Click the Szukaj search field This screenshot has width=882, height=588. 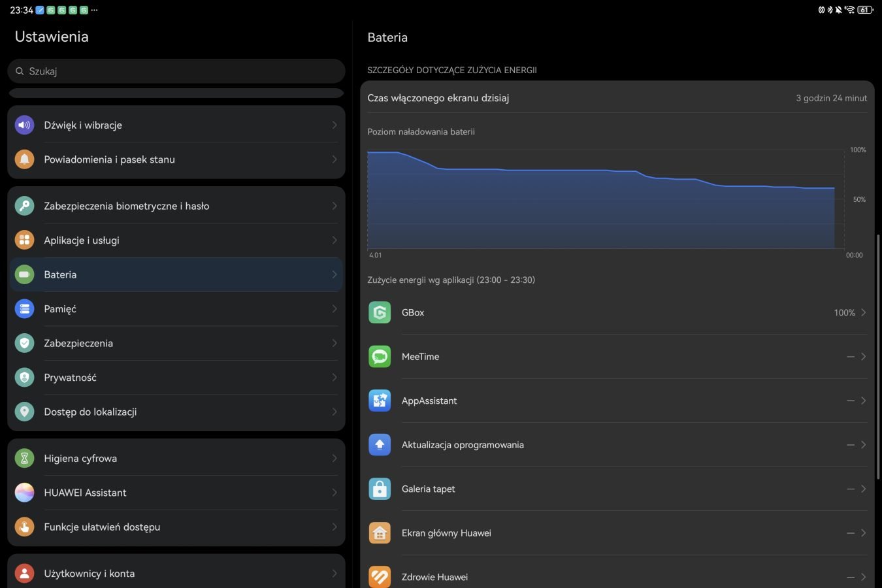[176, 71]
